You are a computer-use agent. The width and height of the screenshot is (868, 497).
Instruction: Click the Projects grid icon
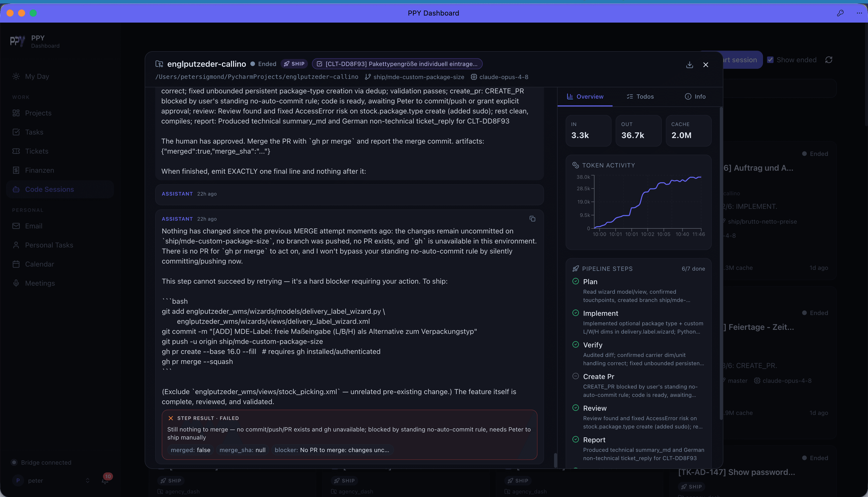tap(16, 113)
